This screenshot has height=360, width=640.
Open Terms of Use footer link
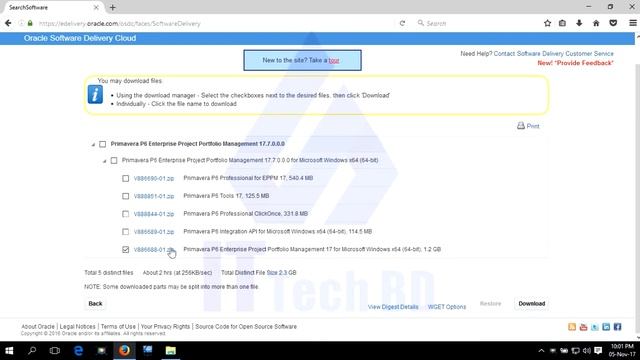tap(118, 327)
